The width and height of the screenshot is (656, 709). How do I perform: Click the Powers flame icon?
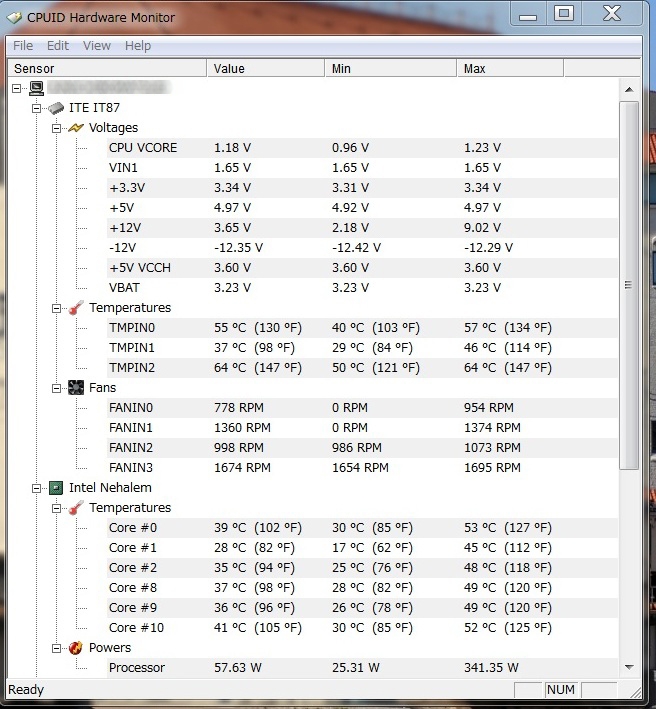76,648
